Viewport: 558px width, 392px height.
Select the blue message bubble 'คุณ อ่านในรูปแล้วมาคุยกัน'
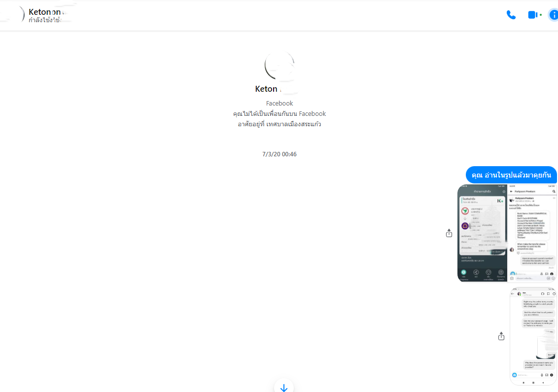pos(511,175)
